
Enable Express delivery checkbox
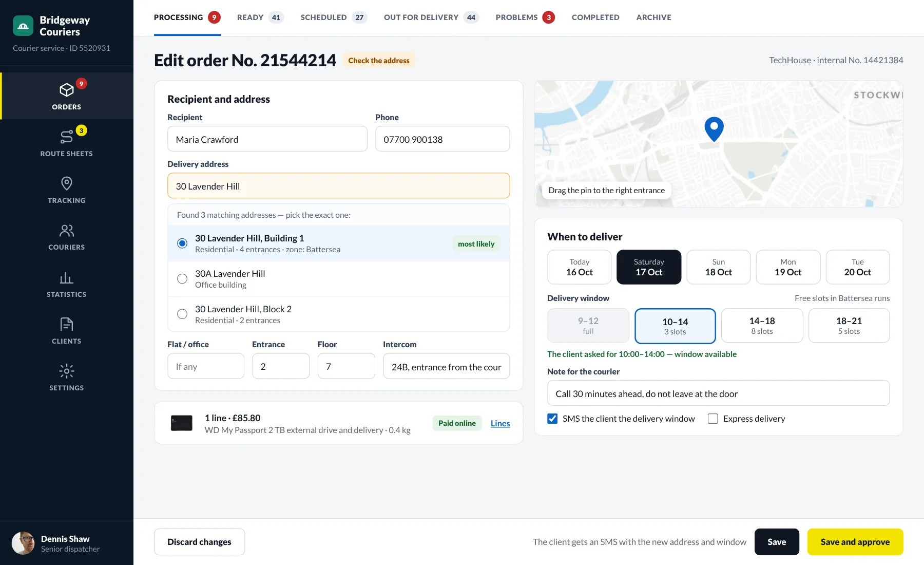[713, 419]
